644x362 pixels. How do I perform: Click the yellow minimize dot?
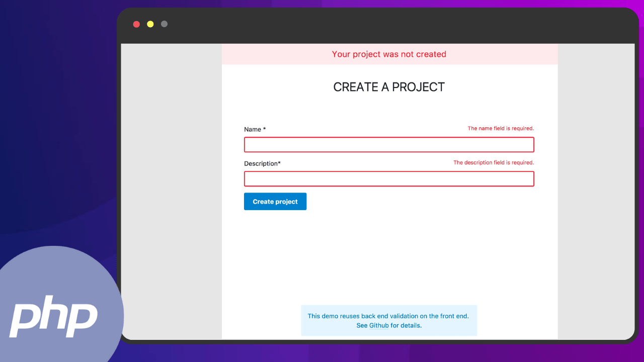150,24
